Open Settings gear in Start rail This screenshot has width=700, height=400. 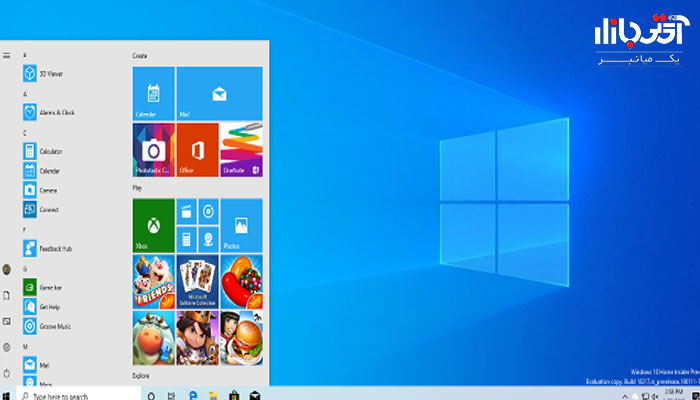point(7,347)
